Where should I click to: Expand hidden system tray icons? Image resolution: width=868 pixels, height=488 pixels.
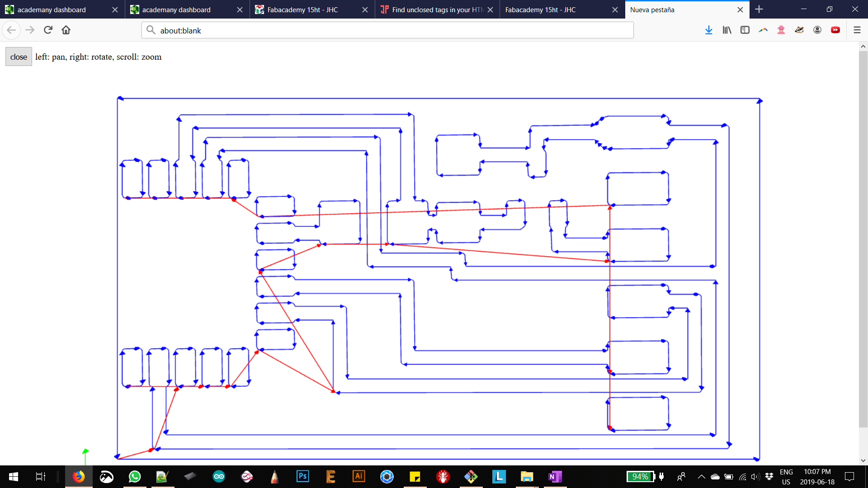pos(701,477)
